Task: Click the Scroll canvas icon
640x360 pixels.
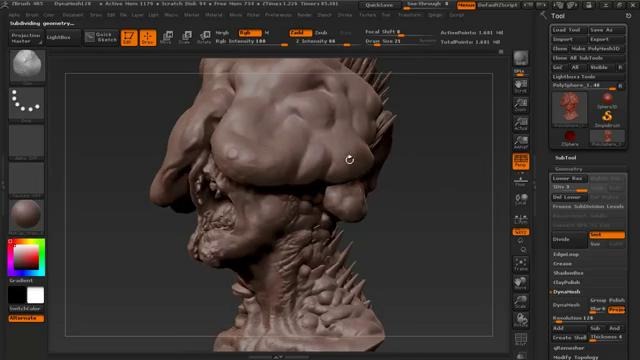Action: coord(520,86)
